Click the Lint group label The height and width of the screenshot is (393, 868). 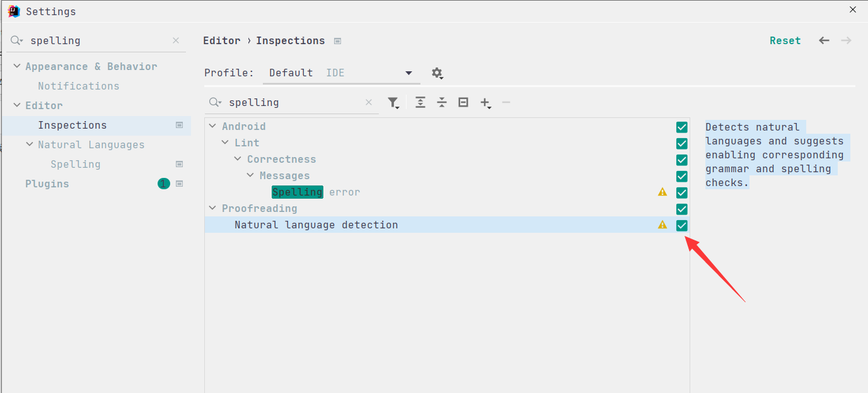tap(247, 143)
